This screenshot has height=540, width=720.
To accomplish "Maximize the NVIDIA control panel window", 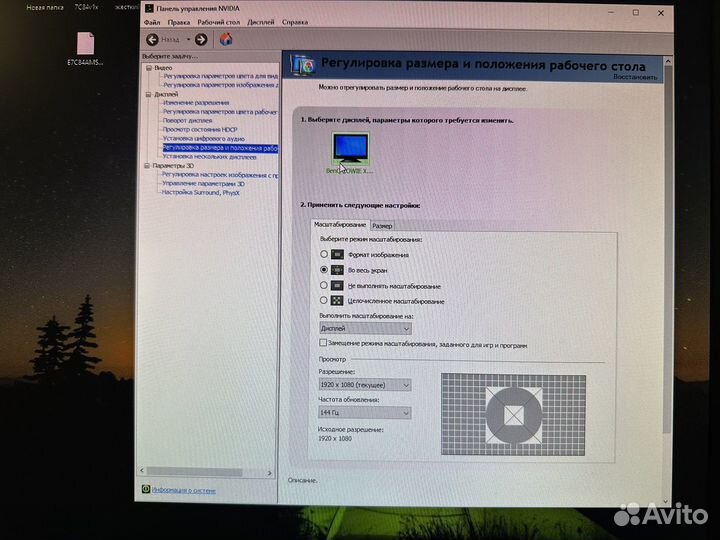I will (636, 13).
